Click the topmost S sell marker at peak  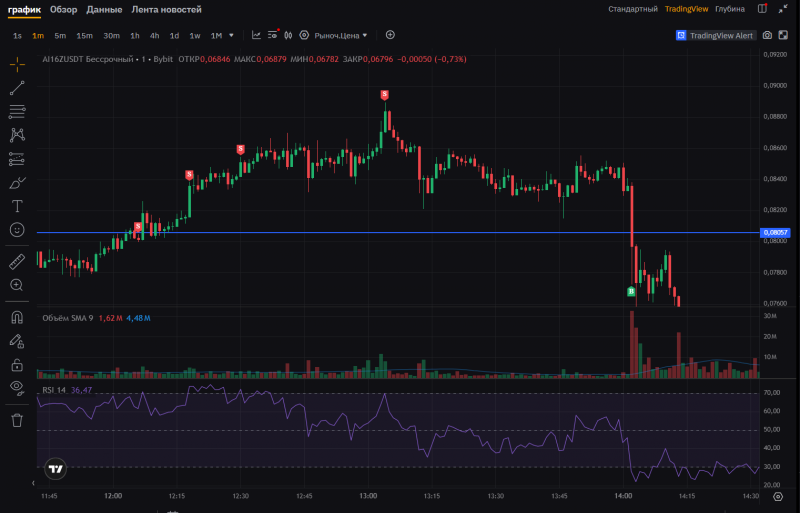coord(385,95)
